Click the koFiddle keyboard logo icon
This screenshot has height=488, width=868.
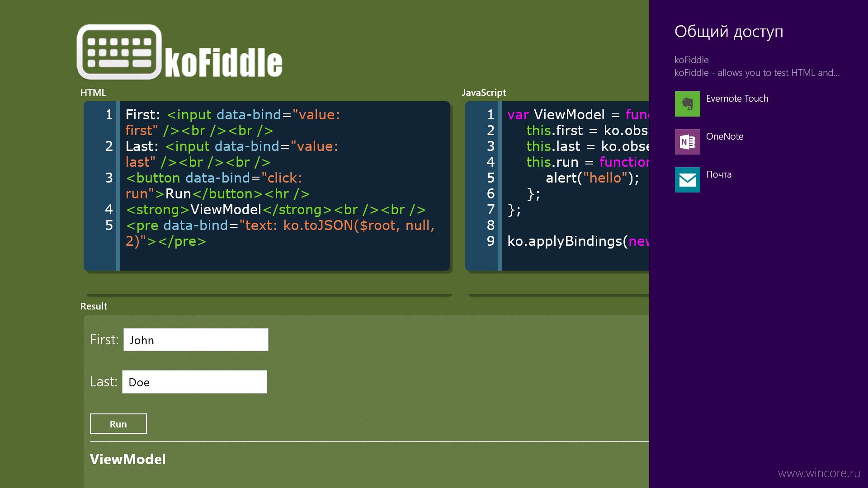[119, 52]
